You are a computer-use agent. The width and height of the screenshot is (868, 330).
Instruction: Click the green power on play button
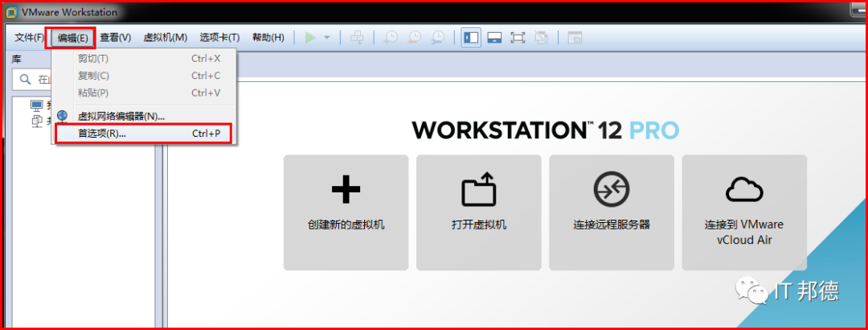(x=310, y=38)
